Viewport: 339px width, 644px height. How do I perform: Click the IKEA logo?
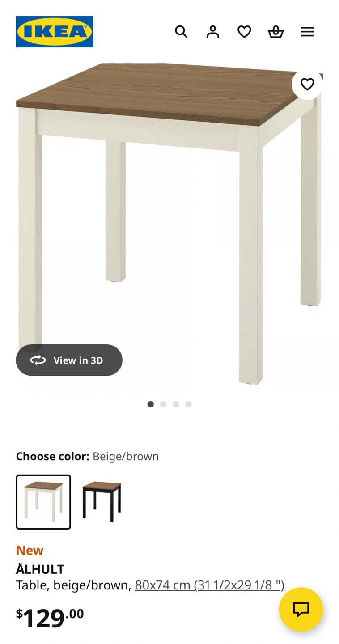(55, 32)
